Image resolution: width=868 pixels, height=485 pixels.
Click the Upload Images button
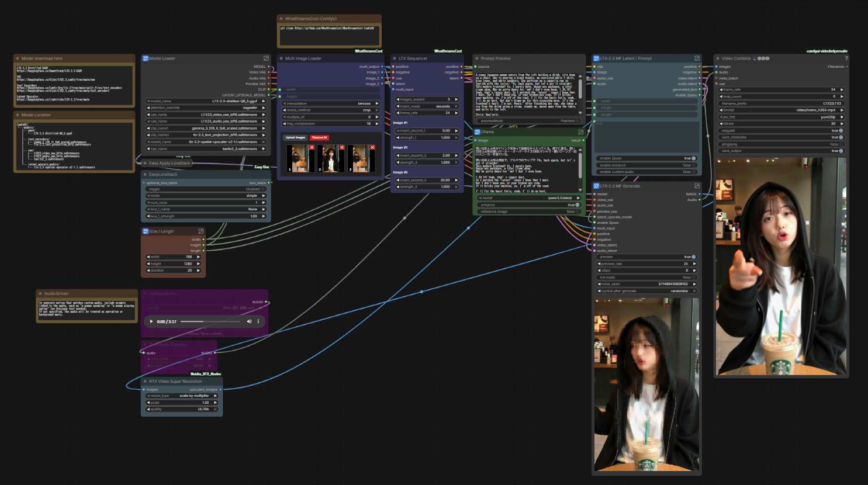tap(296, 138)
